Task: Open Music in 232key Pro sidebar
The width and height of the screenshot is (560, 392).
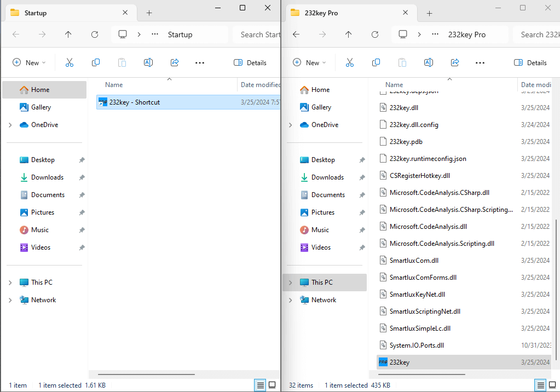Action: click(x=320, y=230)
